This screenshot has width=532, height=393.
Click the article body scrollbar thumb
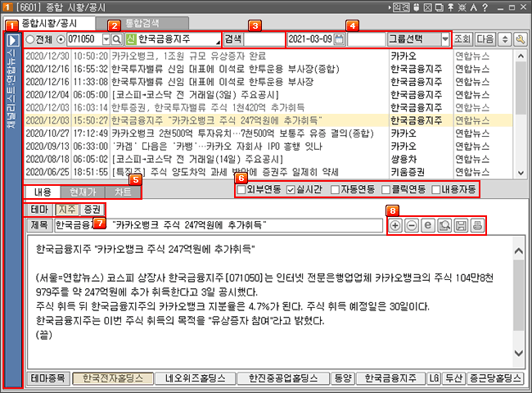pyautogui.click(x=518, y=296)
